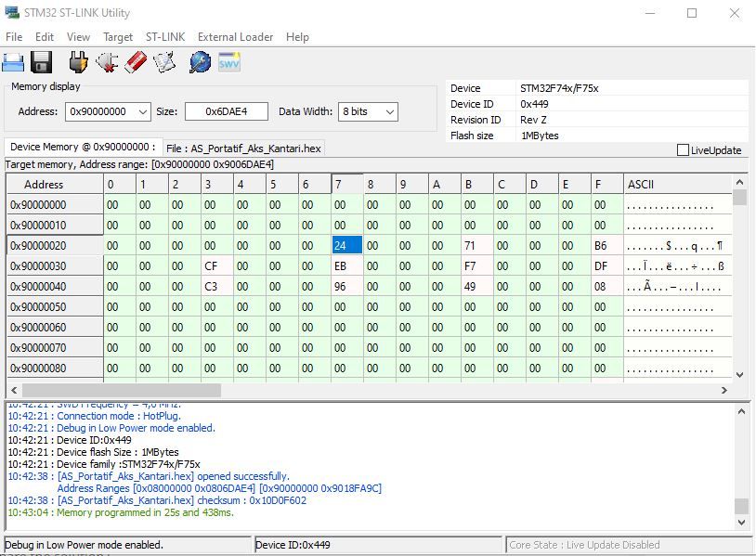Click the STM32 ST-LINK Utility title icon
Viewport: 756px width, 556px height.
coord(11,12)
